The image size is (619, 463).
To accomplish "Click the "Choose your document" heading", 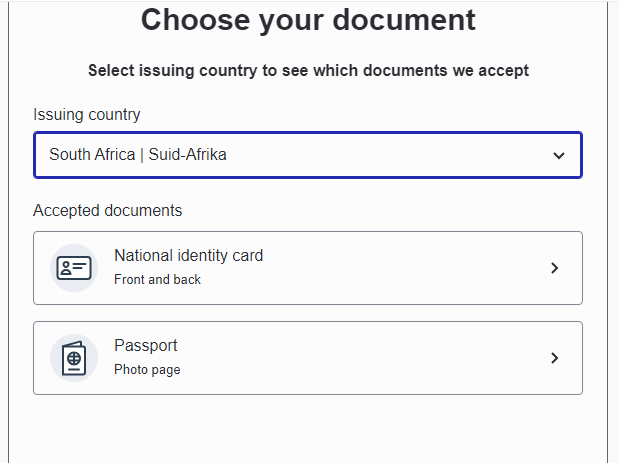I will (x=308, y=20).
